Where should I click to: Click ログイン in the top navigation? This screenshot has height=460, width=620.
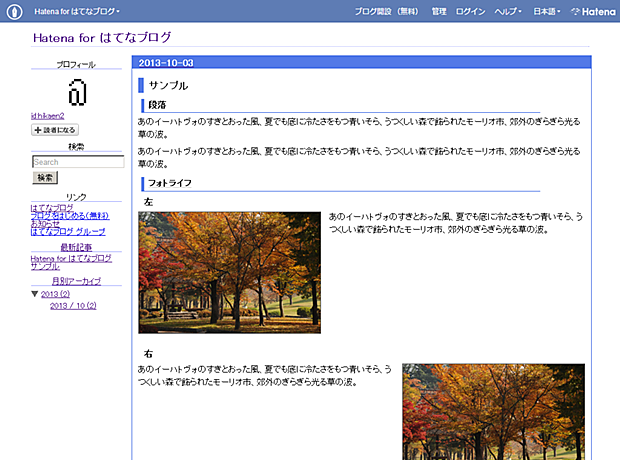pos(470,11)
